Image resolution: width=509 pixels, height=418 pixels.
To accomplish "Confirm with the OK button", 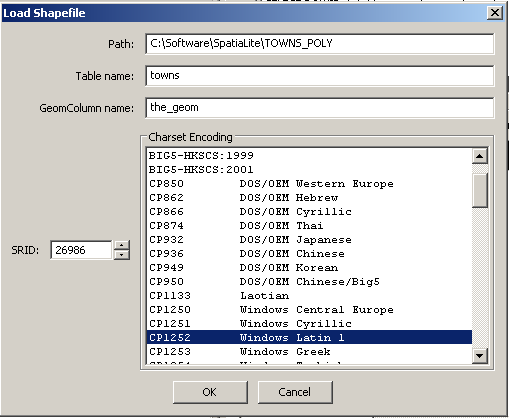I will (210, 392).
